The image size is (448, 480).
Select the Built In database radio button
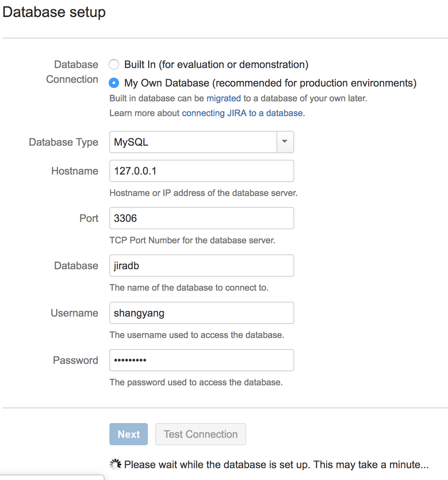click(114, 65)
